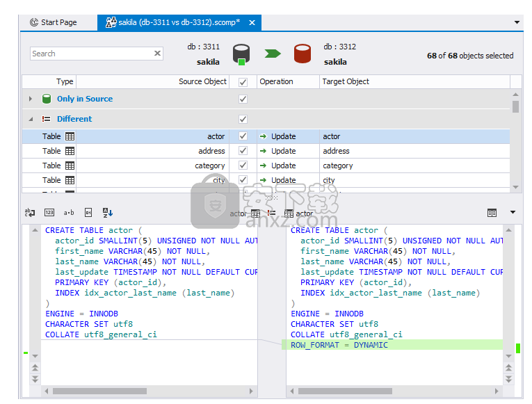
Task: Click the green difference marker in right overview
Action: (x=518, y=348)
